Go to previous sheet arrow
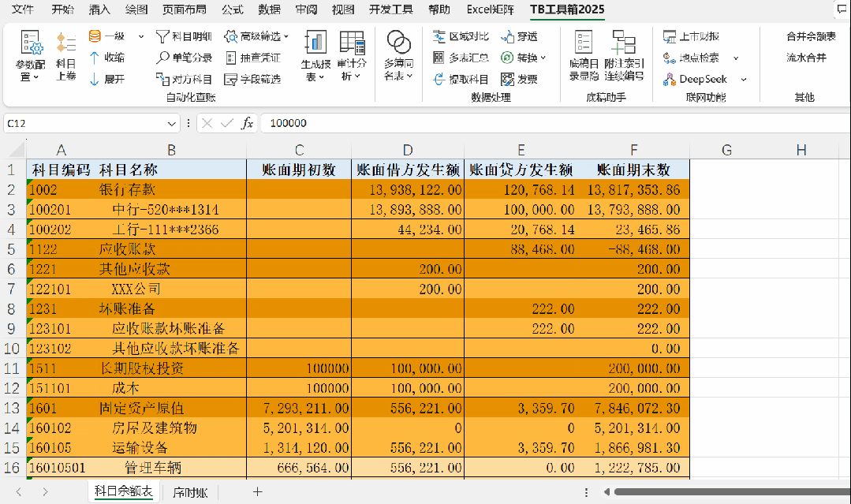851x504 pixels. coord(19,492)
